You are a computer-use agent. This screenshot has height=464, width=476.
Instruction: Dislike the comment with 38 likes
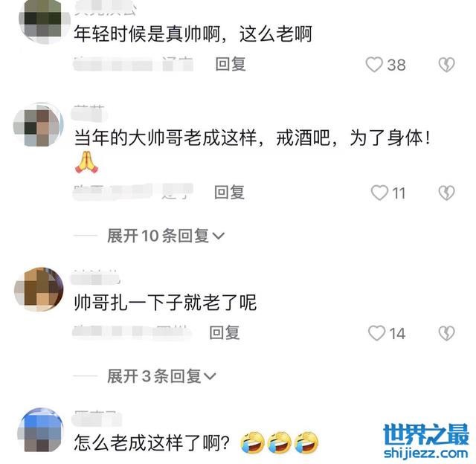coord(446,65)
